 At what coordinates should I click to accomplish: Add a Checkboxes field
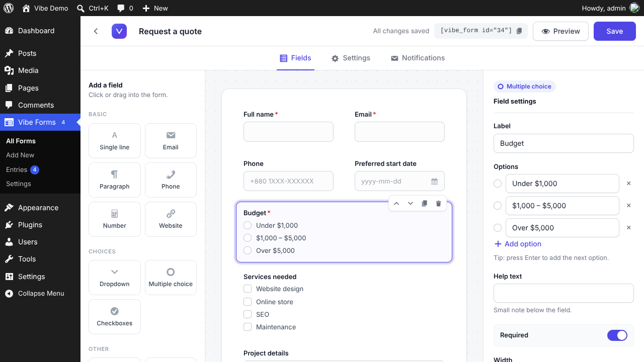pos(115,317)
